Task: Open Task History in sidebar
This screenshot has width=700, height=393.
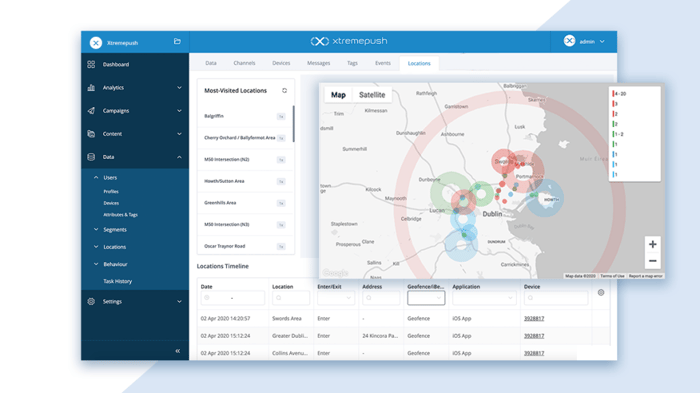Action: [x=117, y=281]
